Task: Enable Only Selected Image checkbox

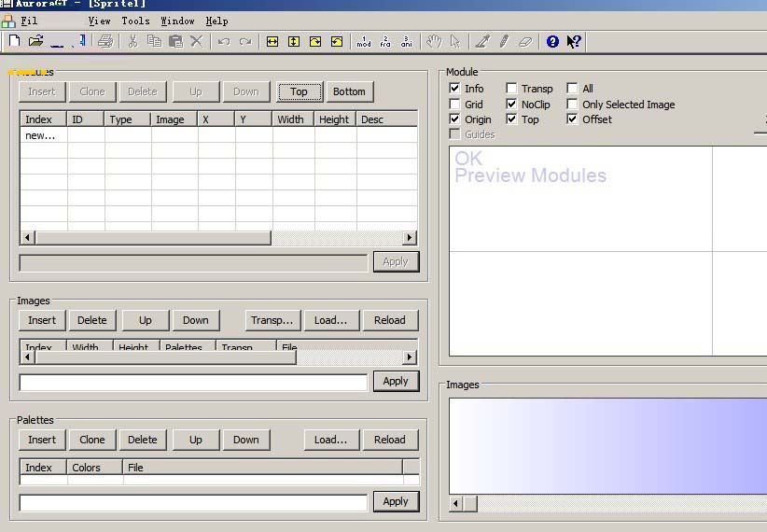Action: tap(572, 105)
